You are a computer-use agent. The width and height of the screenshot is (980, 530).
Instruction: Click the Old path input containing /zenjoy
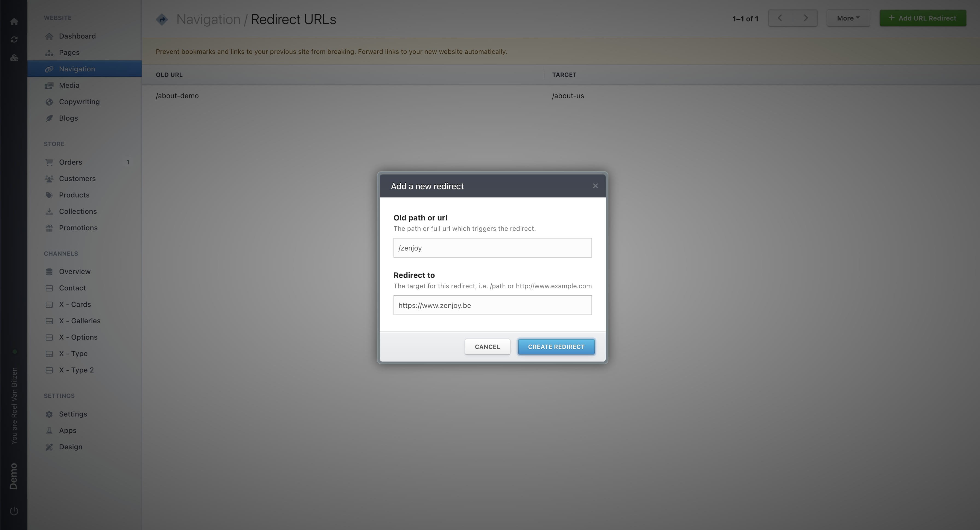[492, 248]
